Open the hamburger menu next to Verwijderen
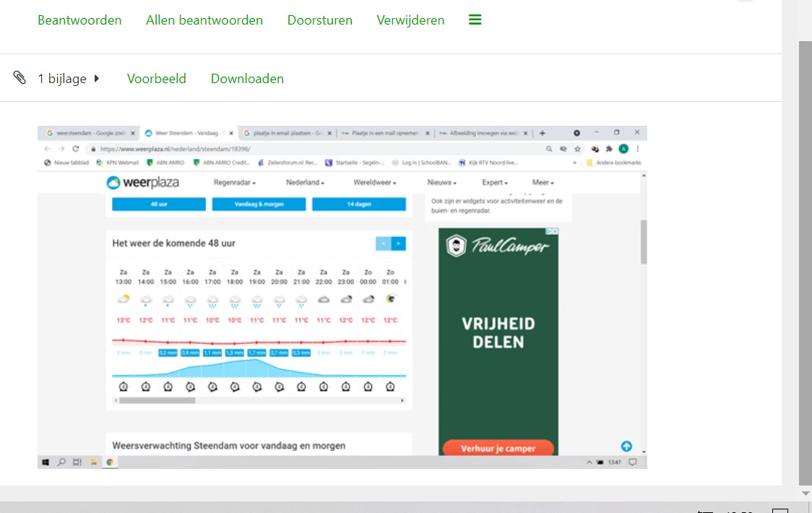Viewport: 812px width, 513px height. tap(475, 20)
